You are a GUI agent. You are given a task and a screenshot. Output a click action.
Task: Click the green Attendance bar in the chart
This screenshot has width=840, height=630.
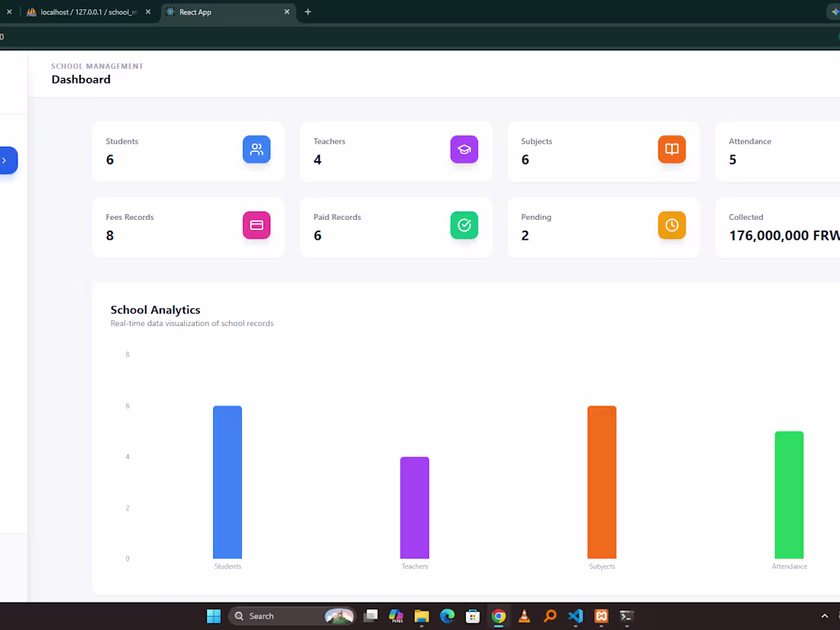coord(789,495)
